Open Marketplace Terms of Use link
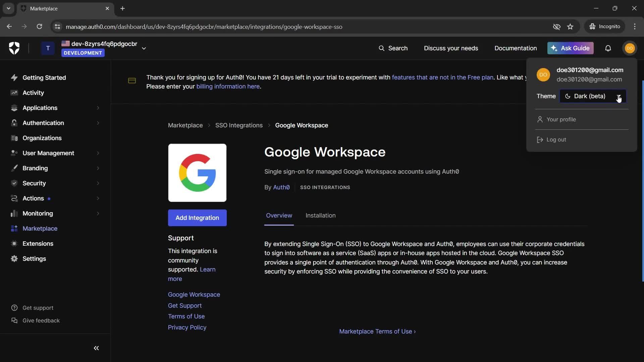644x362 pixels. 377,331
